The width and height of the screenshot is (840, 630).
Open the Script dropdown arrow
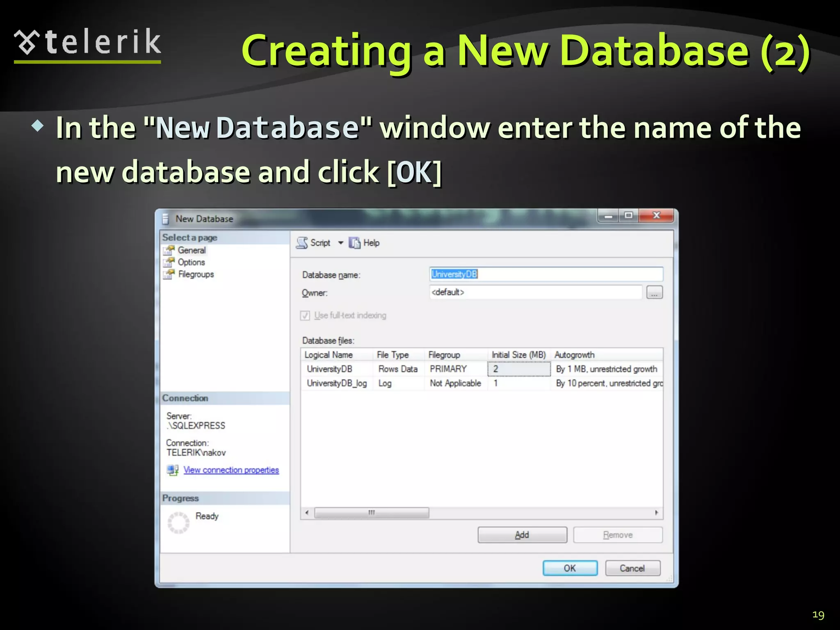click(340, 243)
